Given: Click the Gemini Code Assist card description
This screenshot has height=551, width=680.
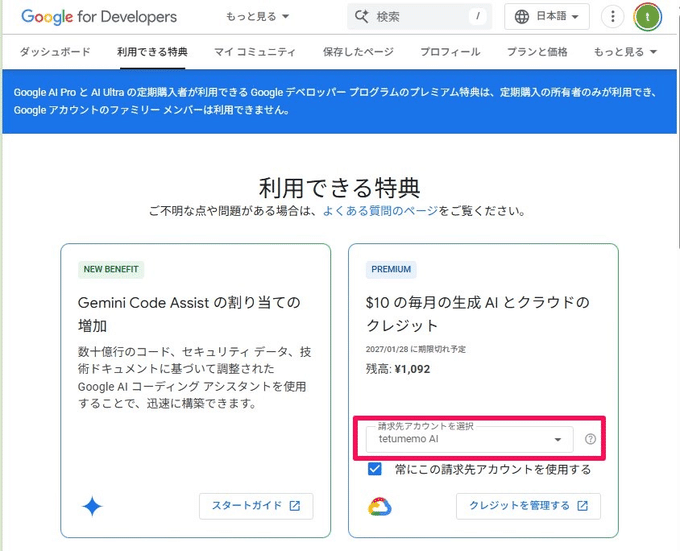Looking at the screenshot, I should tap(195, 378).
